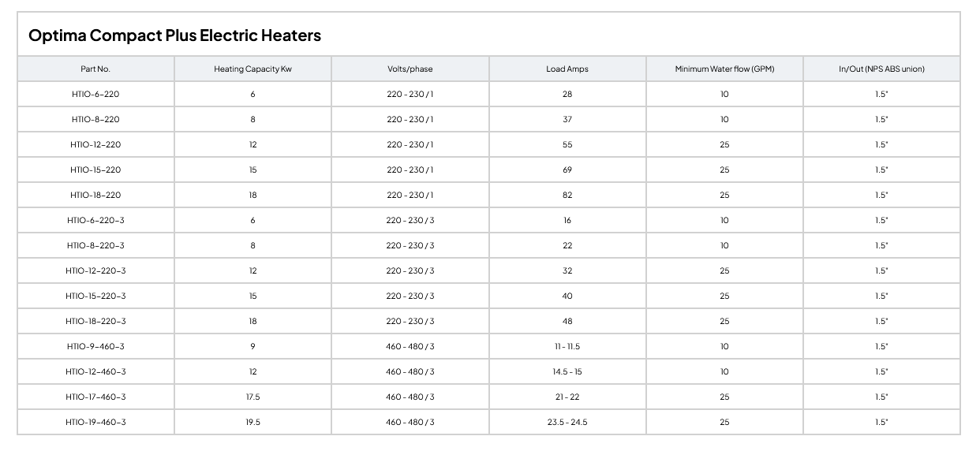The image size is (980, 451).
Task: Select the load amps value 82
Action: click(567, 195)
